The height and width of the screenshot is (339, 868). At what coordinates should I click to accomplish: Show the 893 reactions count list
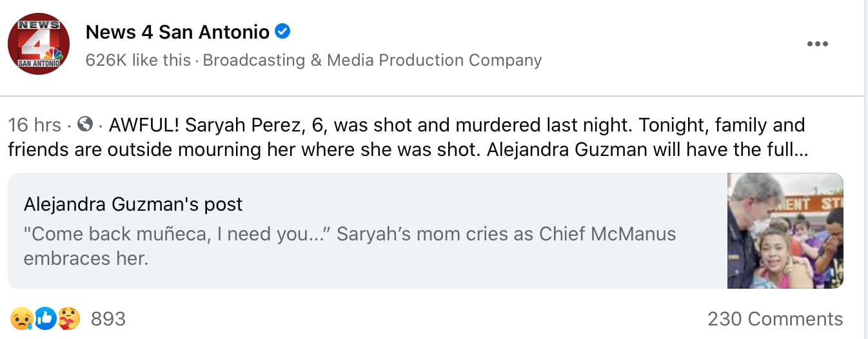pyautogui.click(x=108, y=319)
